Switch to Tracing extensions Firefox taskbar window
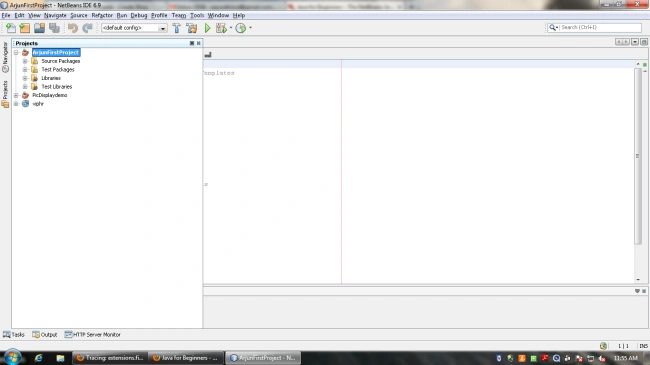The image size is (650, 365). (x=110, y=358)
